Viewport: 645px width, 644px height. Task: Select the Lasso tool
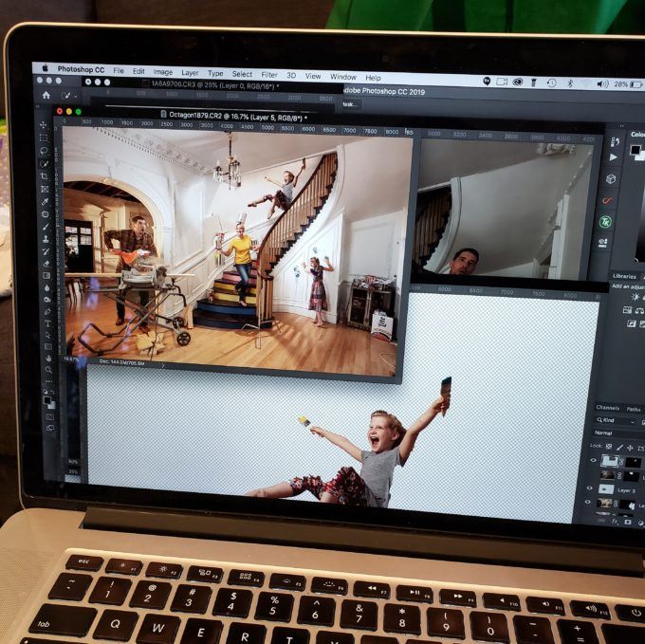[44, 151]
